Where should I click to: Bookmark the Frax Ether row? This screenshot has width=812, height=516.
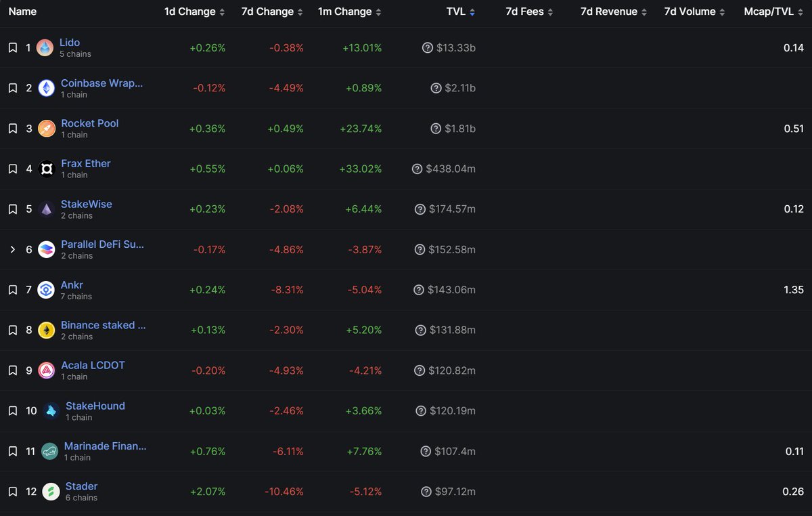[x=12, y=169]
